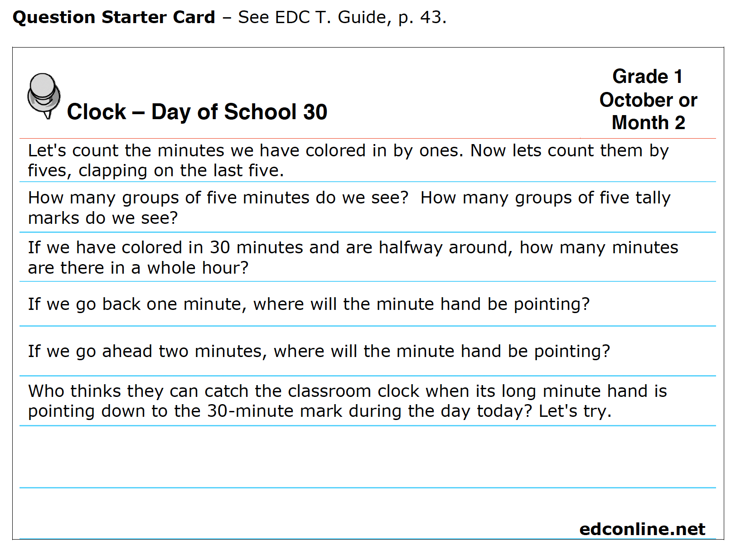The height and width of the screenshot is (560, 736).
Task: Select the 'colored in 30 minutes' question
Action: click(x=368, y=257)
